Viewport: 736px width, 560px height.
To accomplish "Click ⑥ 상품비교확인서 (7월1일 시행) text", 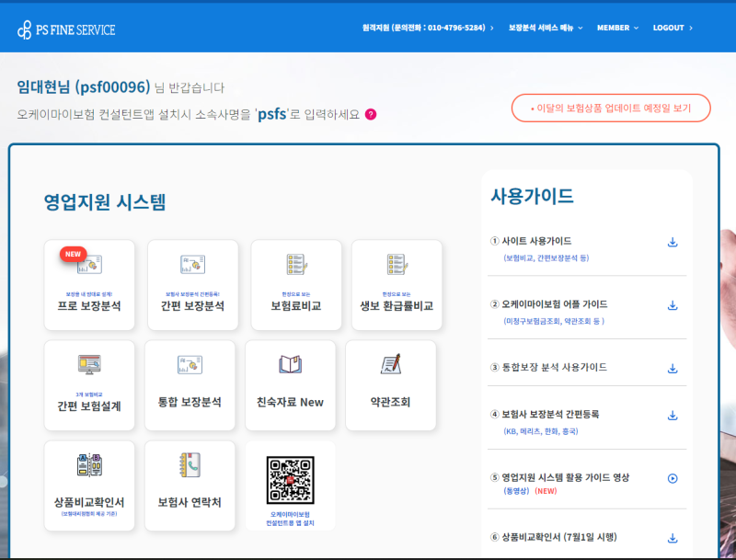I will (x=554, y=537).
